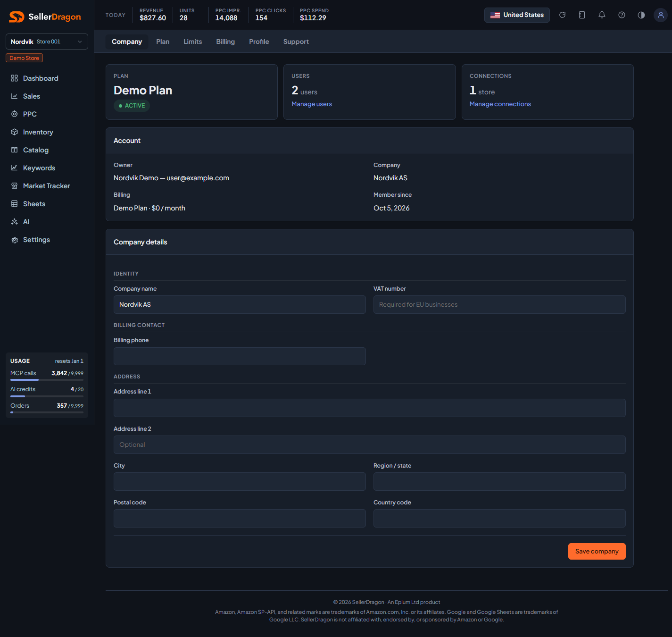Image resolution: width=672 pixels, height=637 pixels.
Task: Open the Dashboard sidebar icon
Action: click(15, 78)
